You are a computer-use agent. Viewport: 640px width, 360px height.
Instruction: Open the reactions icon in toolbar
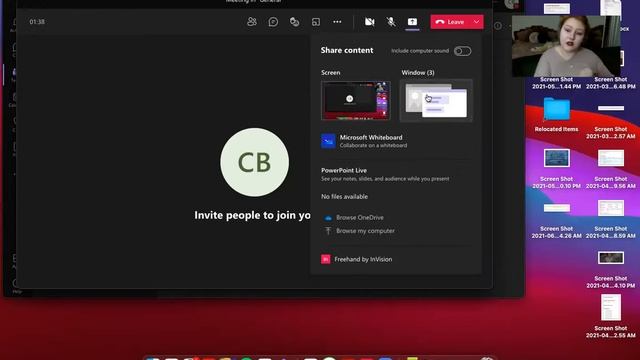pos(294,22)
